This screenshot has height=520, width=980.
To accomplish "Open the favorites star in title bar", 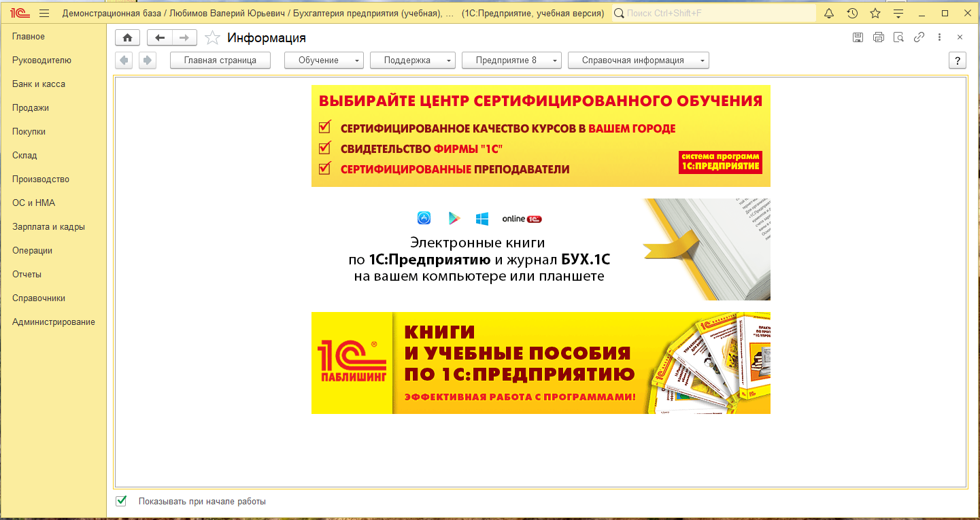I will tap(875, 14).
